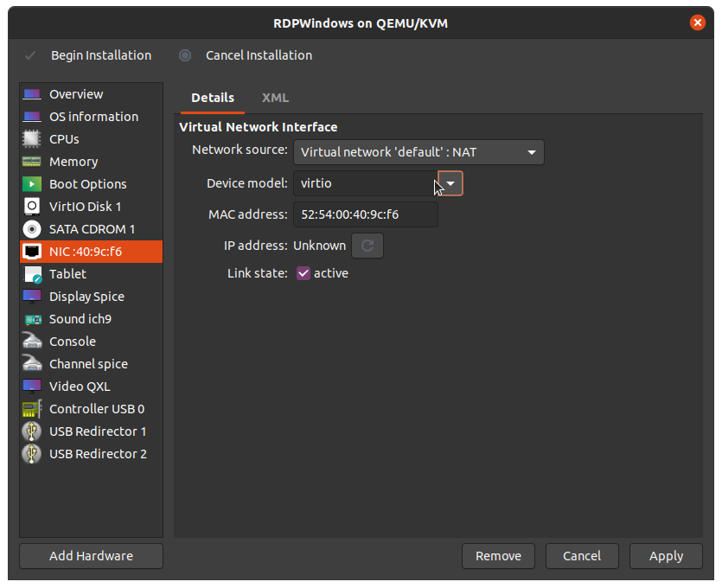Select Video QXL in the hardware list
Viewport: 722px width, 588px height.
click(x=80, y=387)
